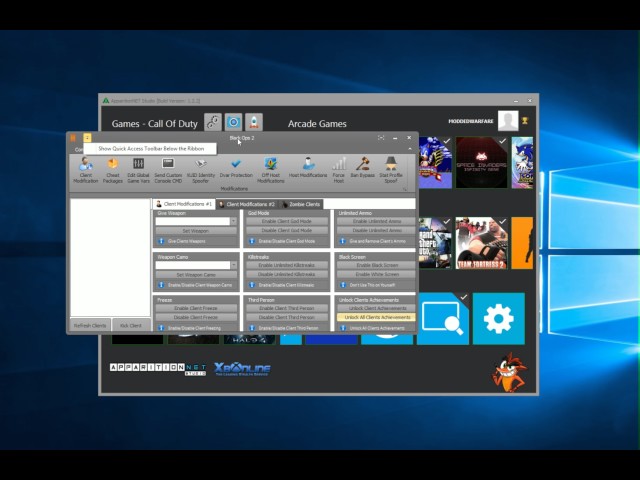This screenshot has height=480, width=640.
Task: Click the highlighted Unlock All Clients Achievements button
Action: pyautogui.click(x=377, y=317)
